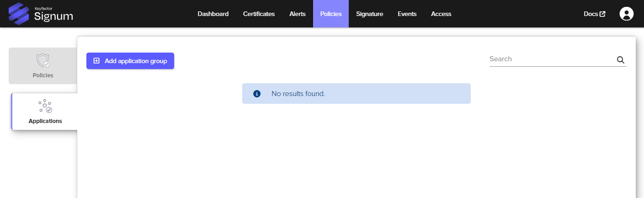Click the plus icon in Add application group
The width and height of the screenshot is (644, 198).
coord(96,61)
